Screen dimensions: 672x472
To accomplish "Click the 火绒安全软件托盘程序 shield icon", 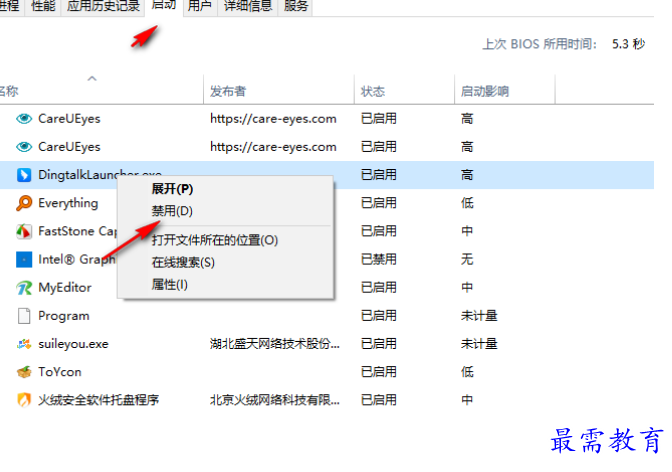I will [x=24, y=400].
